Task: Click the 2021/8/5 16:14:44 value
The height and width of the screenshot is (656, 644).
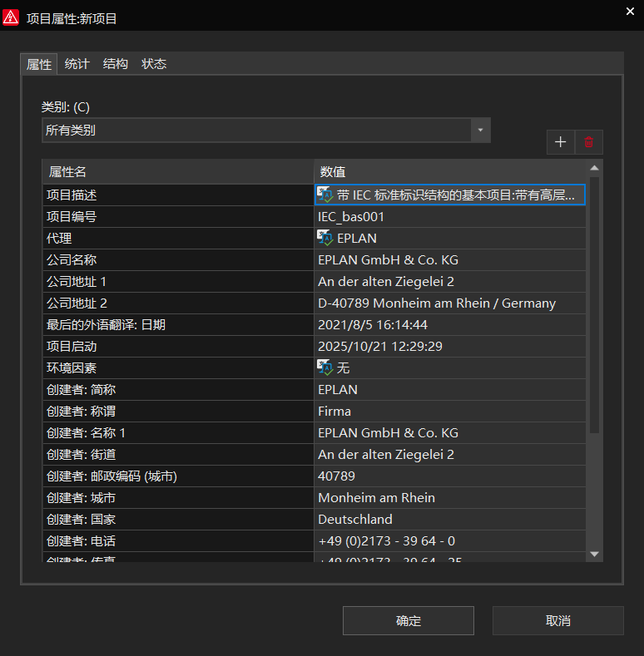Action: tap(450, 324)
